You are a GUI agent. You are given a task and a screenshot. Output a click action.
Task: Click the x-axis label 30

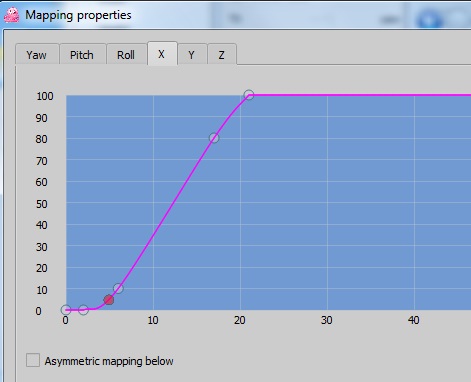coord(327,320)
